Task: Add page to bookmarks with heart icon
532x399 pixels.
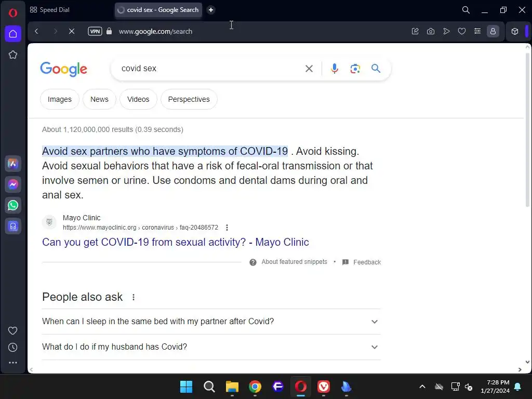Action: click(x=462, y=31)
